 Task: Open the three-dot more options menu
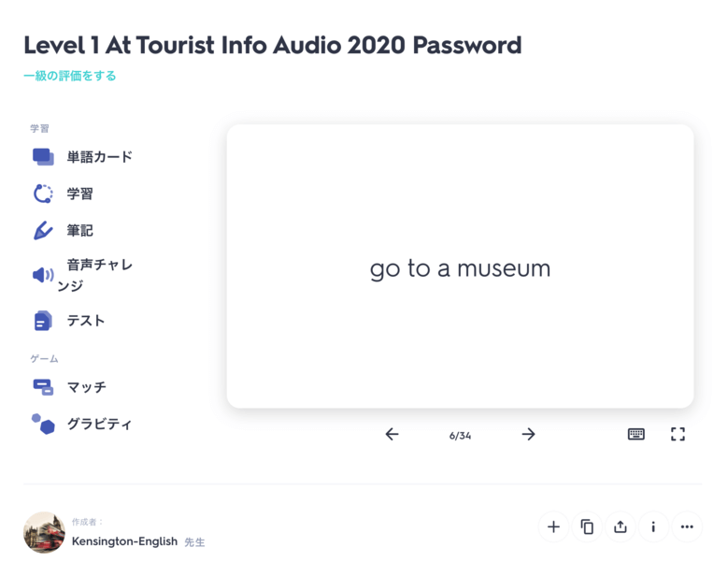[x=687, y=526]
